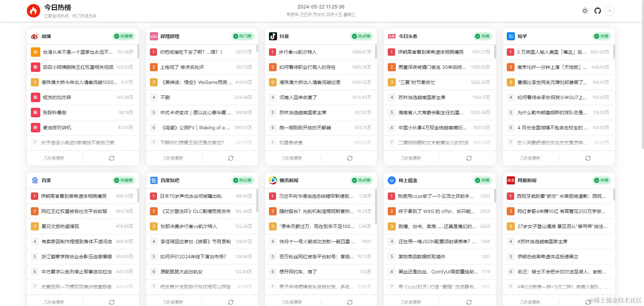Viewport: 644px width, 306px height.
Task: Click the 热门榜 tag on the 哔哩哔哩 card
Action: pyautogui.click(x=243, y=36)
